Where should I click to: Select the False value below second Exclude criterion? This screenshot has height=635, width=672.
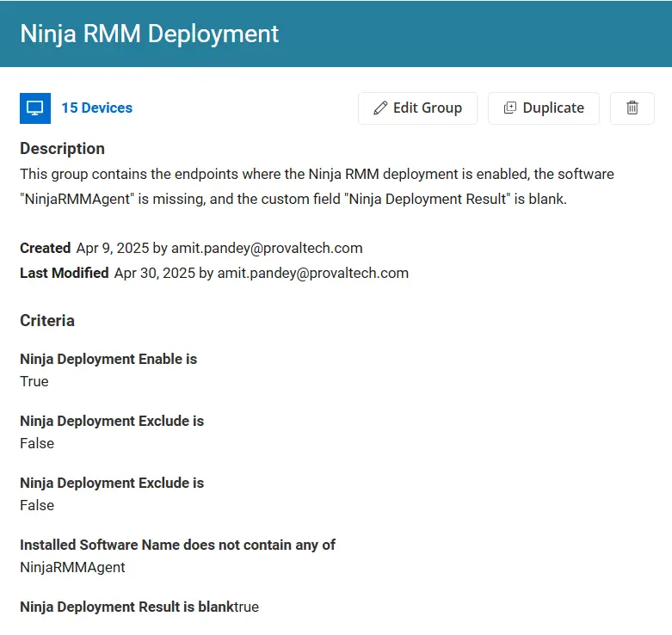37,505
